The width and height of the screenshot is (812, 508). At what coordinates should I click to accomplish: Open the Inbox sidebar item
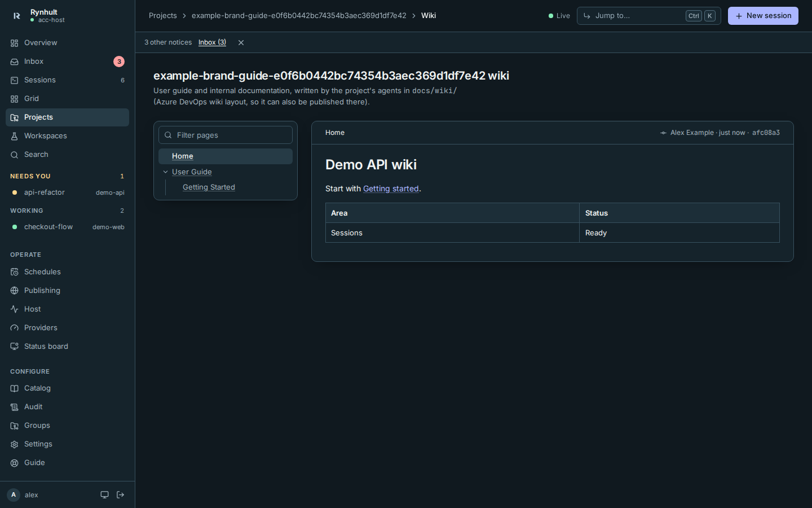[67, 62]
